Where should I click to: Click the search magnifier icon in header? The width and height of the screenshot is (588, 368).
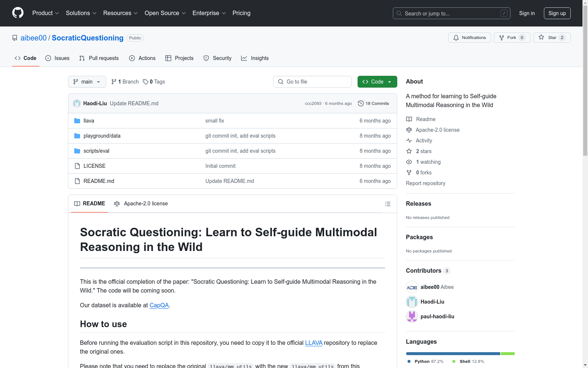(399, 13)
